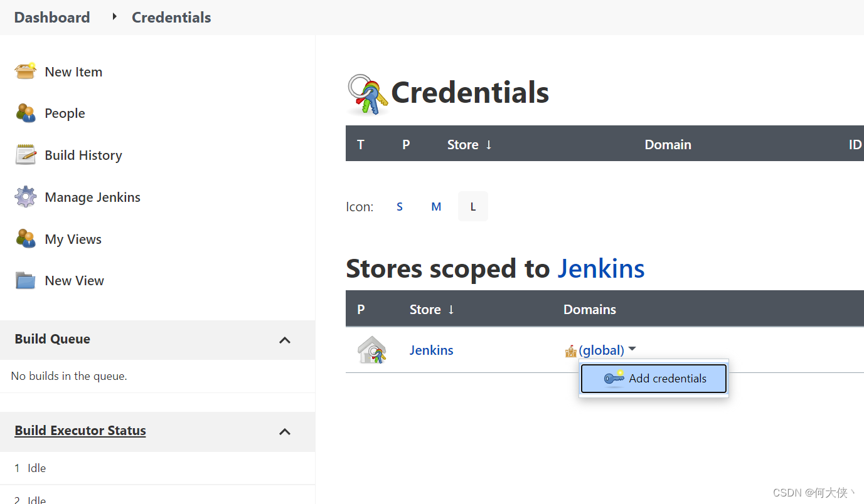Click the Build Queue heading text
This screenshot has width=864, height=504.
pos(53,339)
